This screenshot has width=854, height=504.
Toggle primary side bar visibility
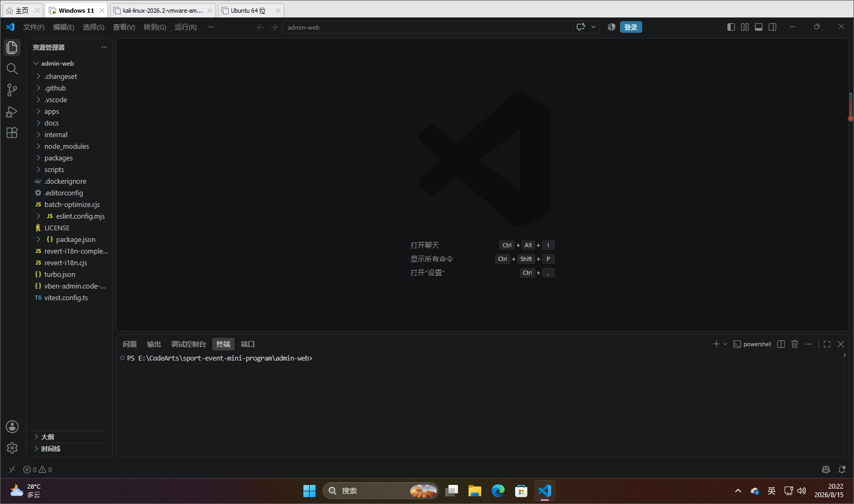tap(731, 27)
